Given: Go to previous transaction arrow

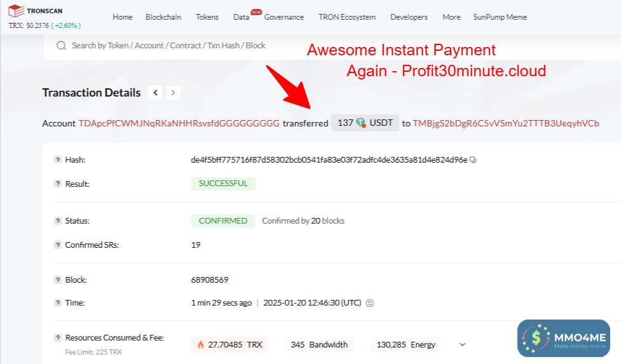Looking at the screenshot, I should (156, 93).
